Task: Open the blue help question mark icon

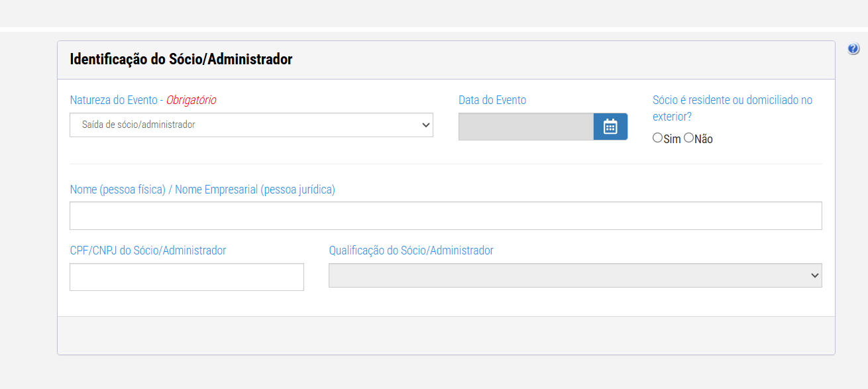Action: pyautogui.click(x=853, y=48)
